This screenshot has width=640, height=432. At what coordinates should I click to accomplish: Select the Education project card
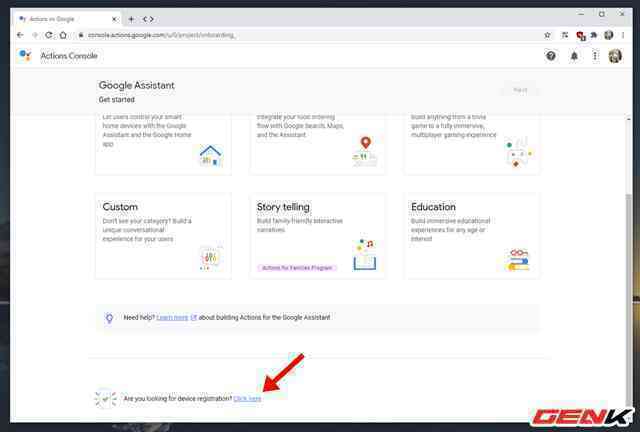472,236
